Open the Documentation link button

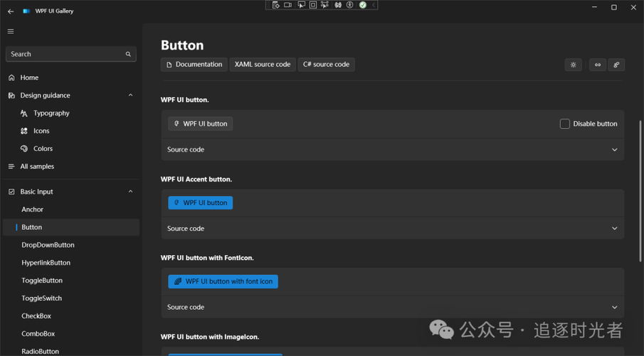[194, 65]
